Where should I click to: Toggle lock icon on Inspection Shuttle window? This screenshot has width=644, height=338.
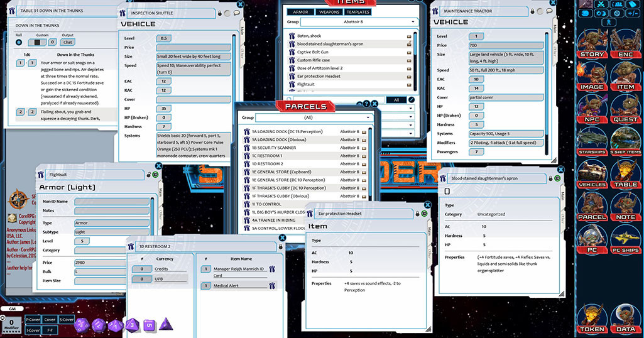220,14
